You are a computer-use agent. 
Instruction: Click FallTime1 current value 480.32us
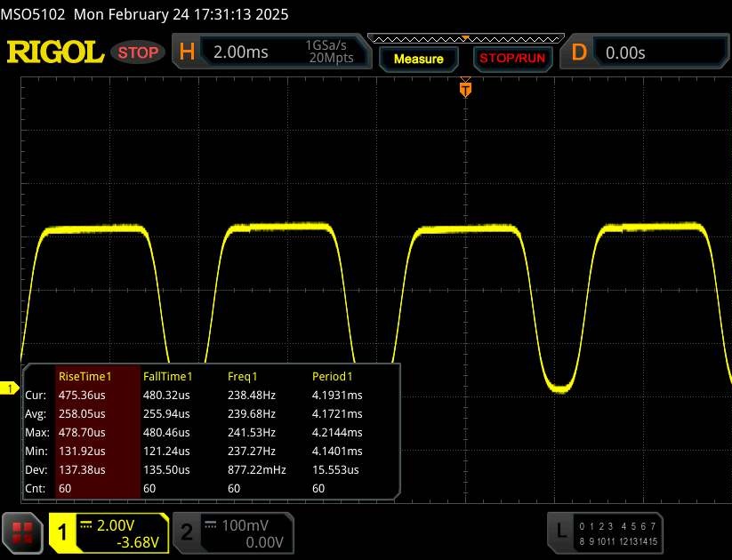click(x=166, y=396)
